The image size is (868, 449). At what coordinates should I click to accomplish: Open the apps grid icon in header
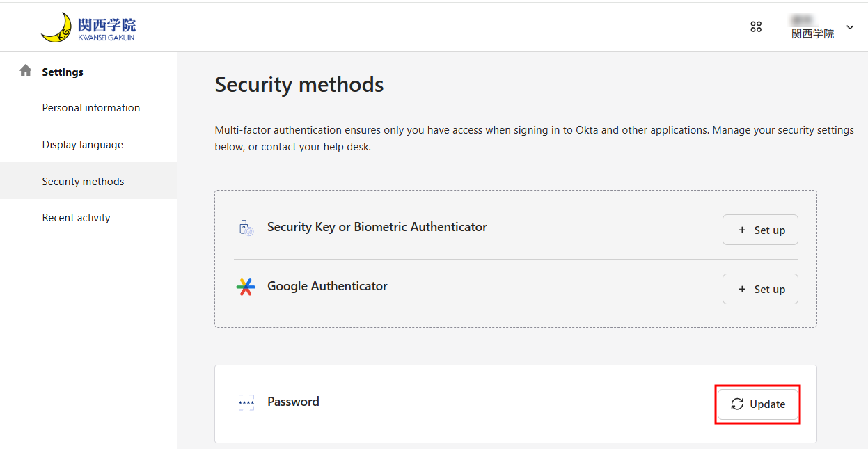tap(756, 27)
